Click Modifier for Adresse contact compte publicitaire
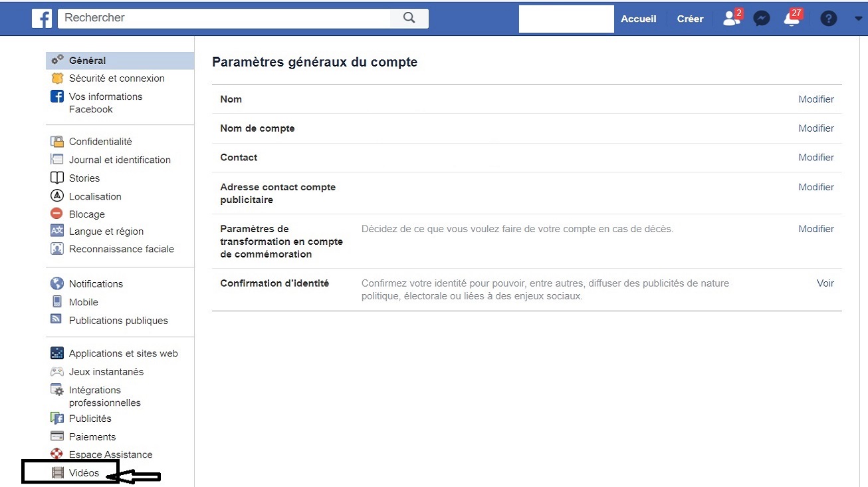The height and width of the screenshot is (487, 868). pos(816,187)
